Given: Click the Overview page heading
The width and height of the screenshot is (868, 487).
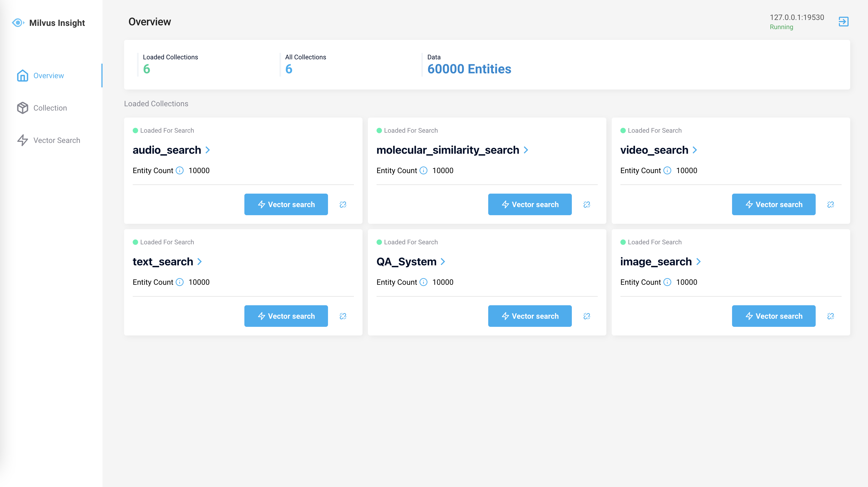Looking at the screenshot, I should 150,22.
